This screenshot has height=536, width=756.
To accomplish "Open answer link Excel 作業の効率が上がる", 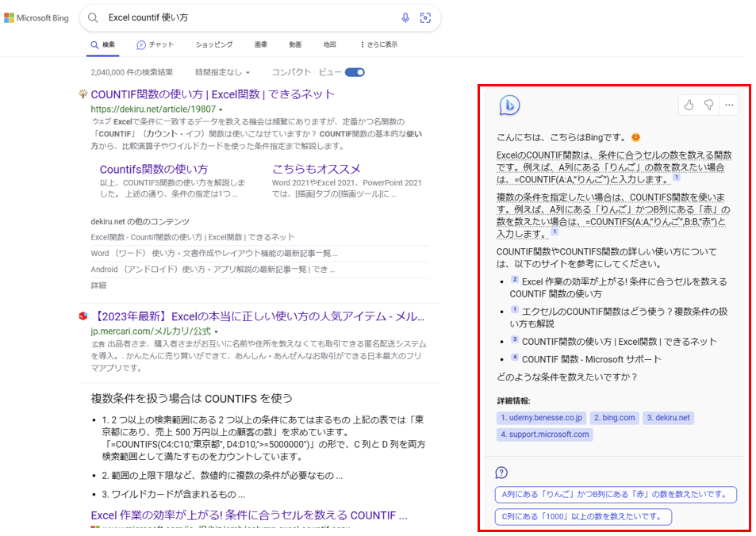I will pos(619,288).
